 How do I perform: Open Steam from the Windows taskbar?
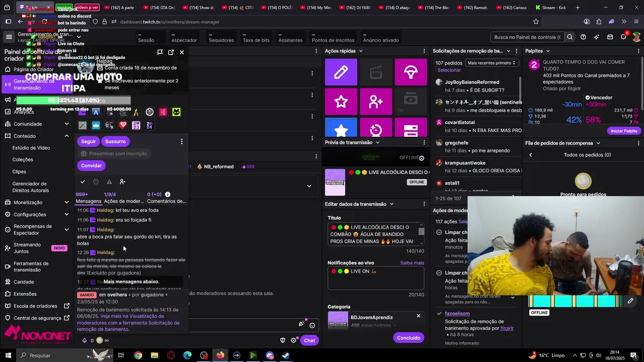tap(285, 355)
